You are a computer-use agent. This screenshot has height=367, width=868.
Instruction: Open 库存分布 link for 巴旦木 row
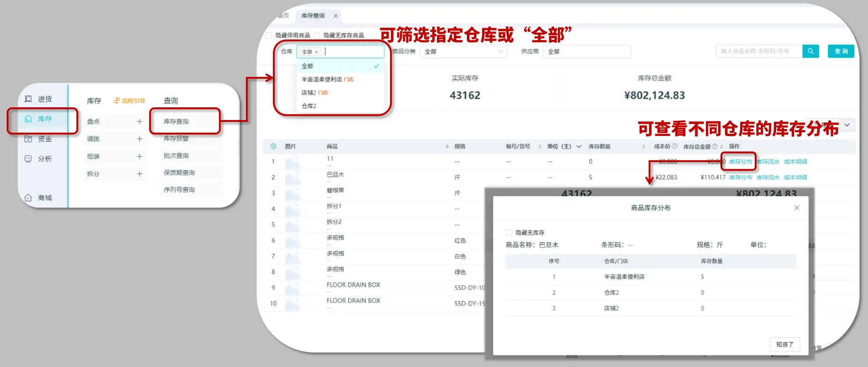(741, 178)
